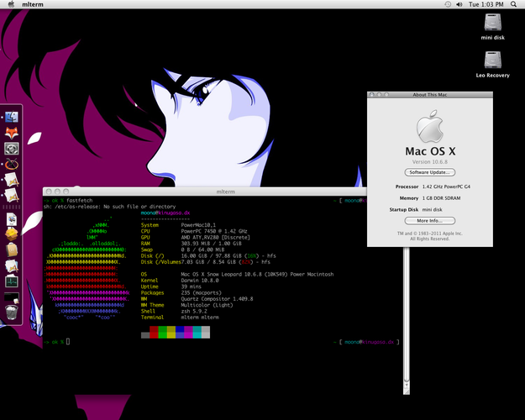The image size is (525, 420).
Task: Switch to X11 in the dock
Action: 12,164
